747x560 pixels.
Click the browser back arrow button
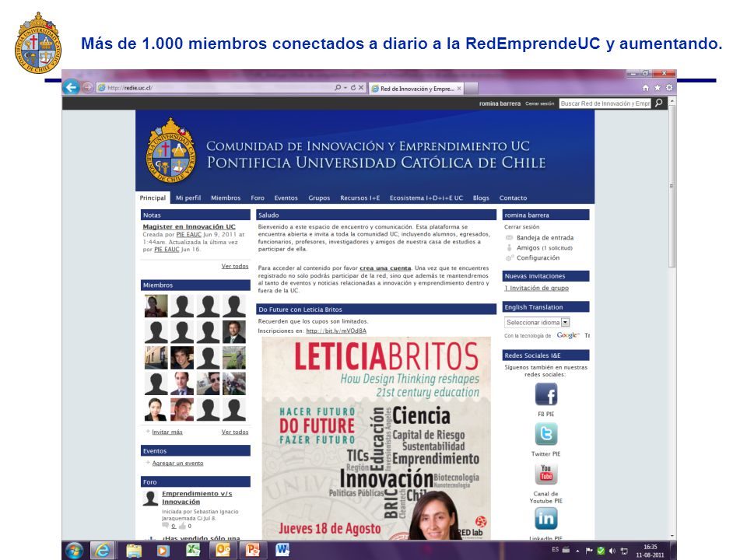tap(71, 87)
